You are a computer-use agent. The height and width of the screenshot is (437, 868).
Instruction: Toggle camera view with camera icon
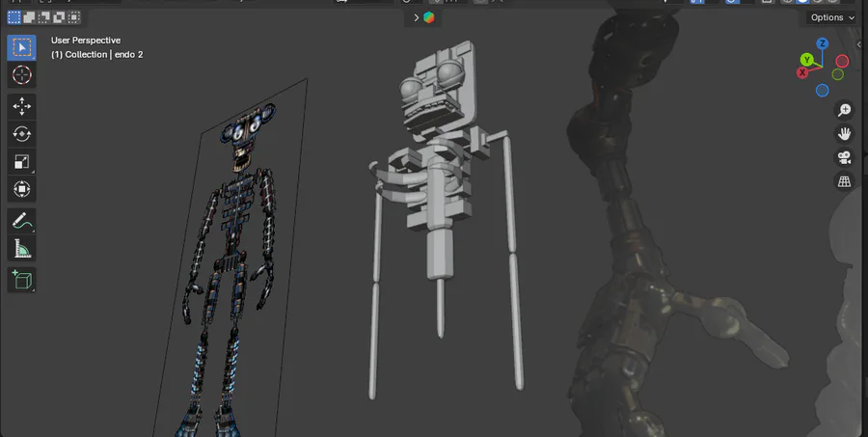pos(844,158)
